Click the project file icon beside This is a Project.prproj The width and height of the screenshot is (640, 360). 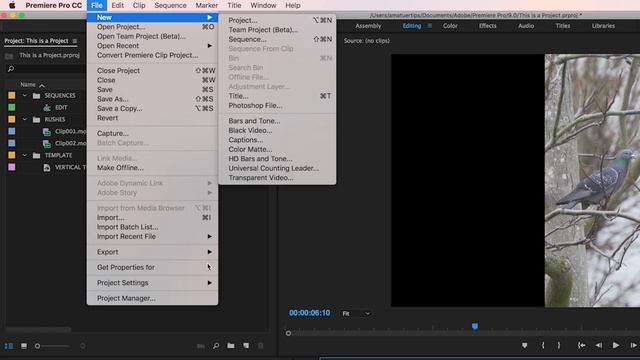[9, 56]
